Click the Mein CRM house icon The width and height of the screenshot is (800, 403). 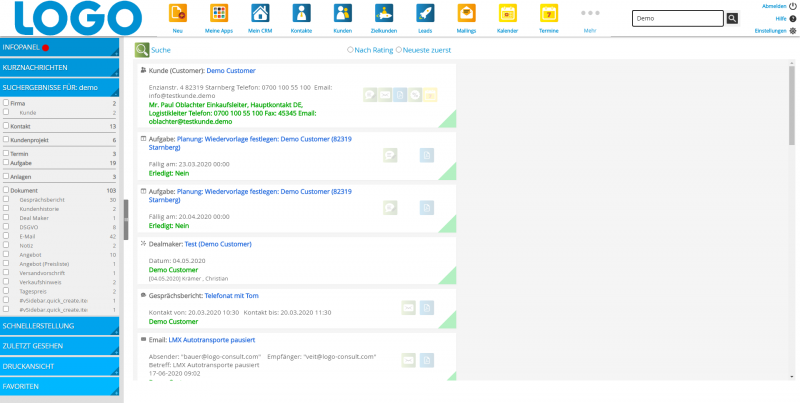[260, 14]
